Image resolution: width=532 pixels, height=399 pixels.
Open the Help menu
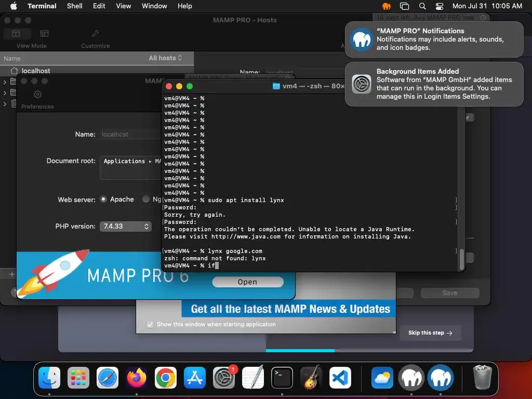pos(184,6)
